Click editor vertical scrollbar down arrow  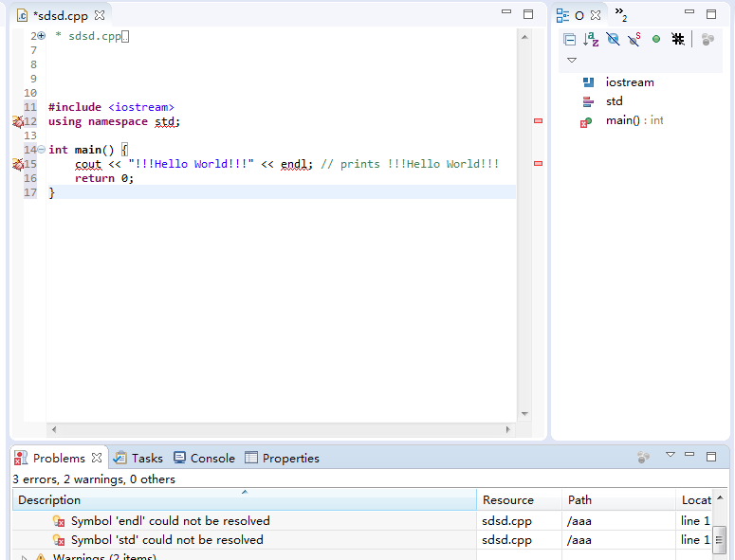[x=524, y=414]
